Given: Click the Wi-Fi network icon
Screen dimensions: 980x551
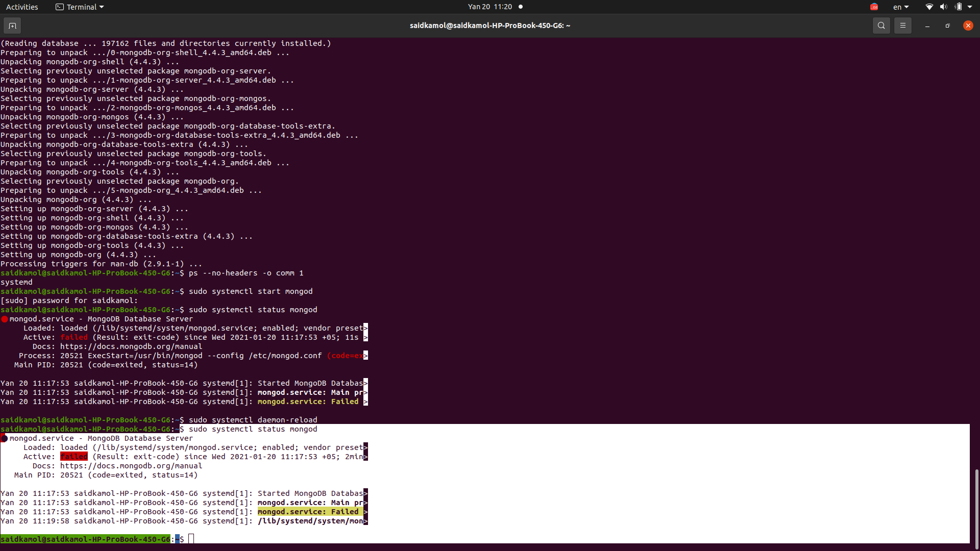Looking at the screenshot, I should pos(929,7).
